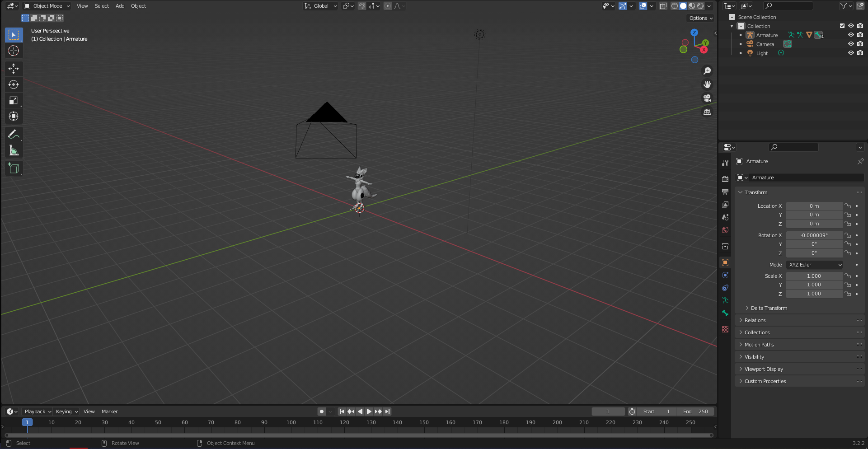The image size is (868, 449).
Task: Activate the 3D Cursor tool
Action: (x=14, y=51)
